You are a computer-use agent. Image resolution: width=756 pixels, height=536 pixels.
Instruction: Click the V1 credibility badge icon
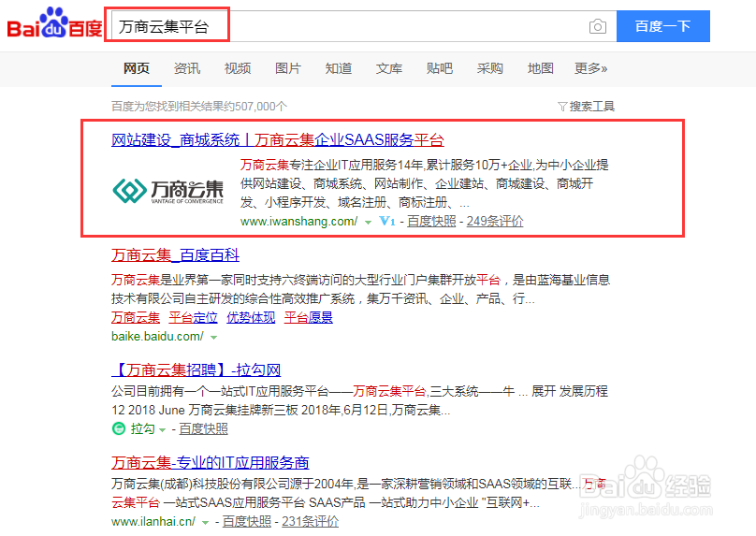(387, 222)
